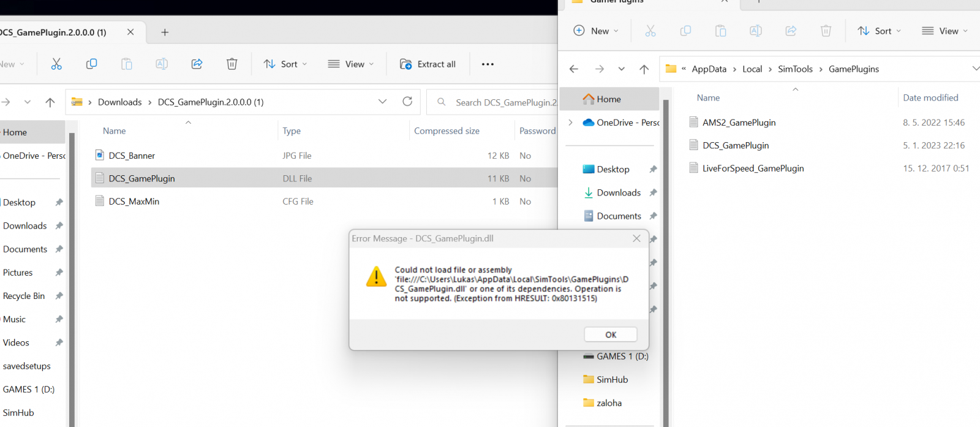Click Paste icon in GamePlugins window toolbar

tap(721, 31)
